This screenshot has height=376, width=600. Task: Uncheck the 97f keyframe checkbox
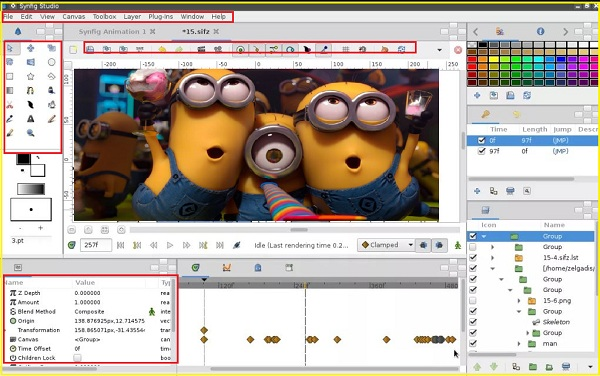pyautogui.click(x=481, y=151)
